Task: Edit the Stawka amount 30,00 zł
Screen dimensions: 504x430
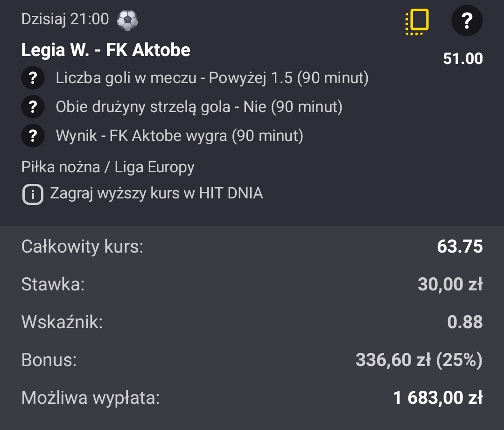Action: (450, 284)
